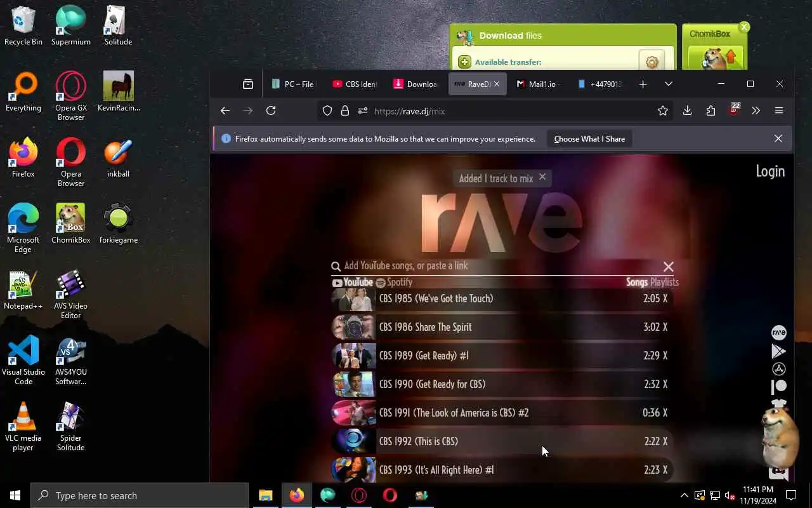Viewport: 812px width, 508px height.
Task: Click the Login link on Rave
Action: (770, 171)
